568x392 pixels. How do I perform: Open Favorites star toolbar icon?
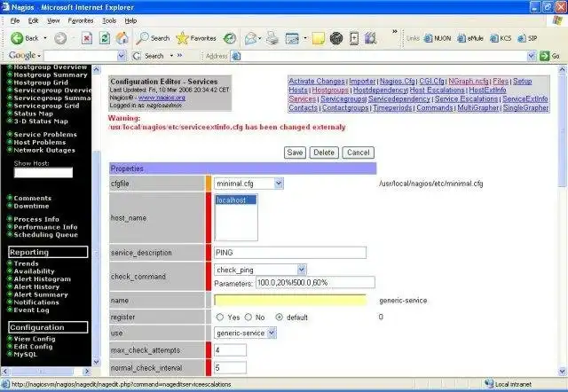[x=182, y=38]
